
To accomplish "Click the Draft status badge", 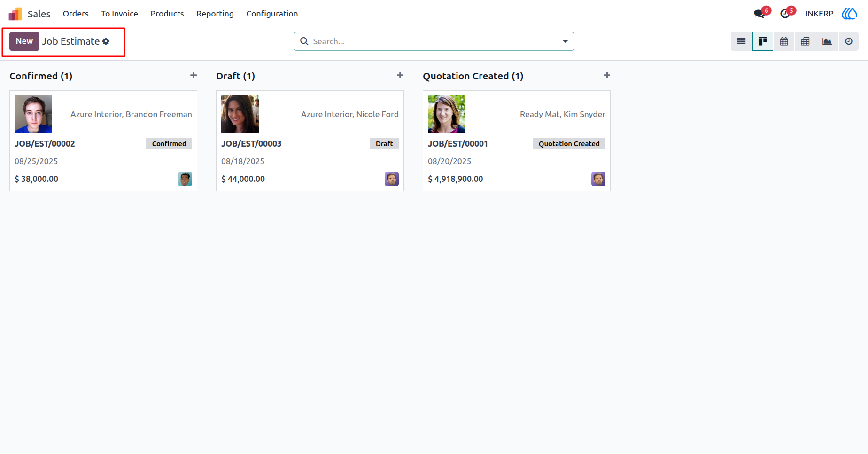I will pyautogui.click(x=384, y=144).
